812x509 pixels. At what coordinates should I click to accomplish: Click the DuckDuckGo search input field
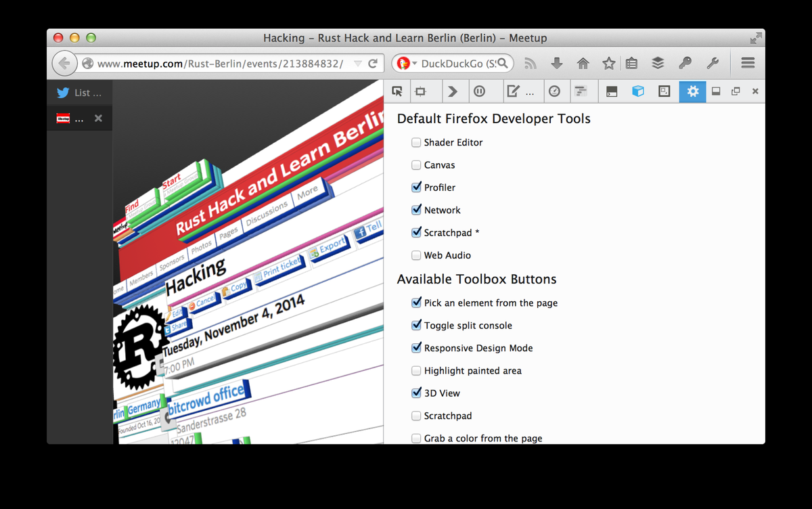pos(458,64)
